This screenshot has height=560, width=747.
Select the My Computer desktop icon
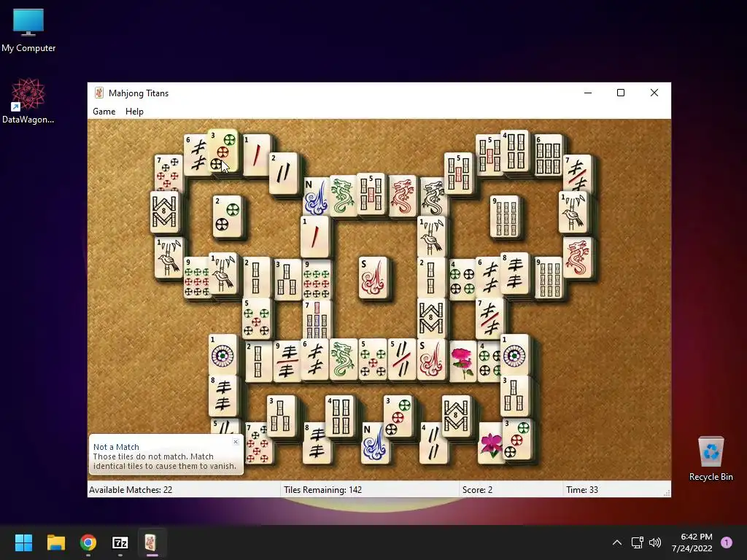pos(28,30)
